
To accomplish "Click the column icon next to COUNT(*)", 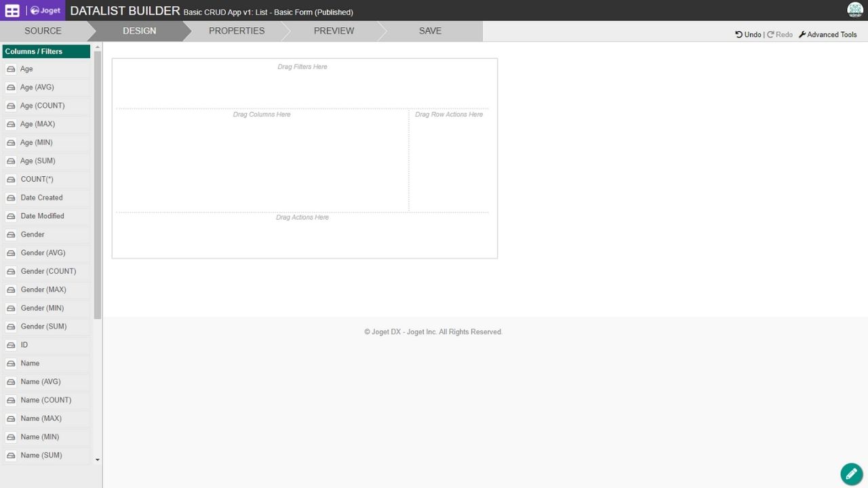I will (11, 180).
